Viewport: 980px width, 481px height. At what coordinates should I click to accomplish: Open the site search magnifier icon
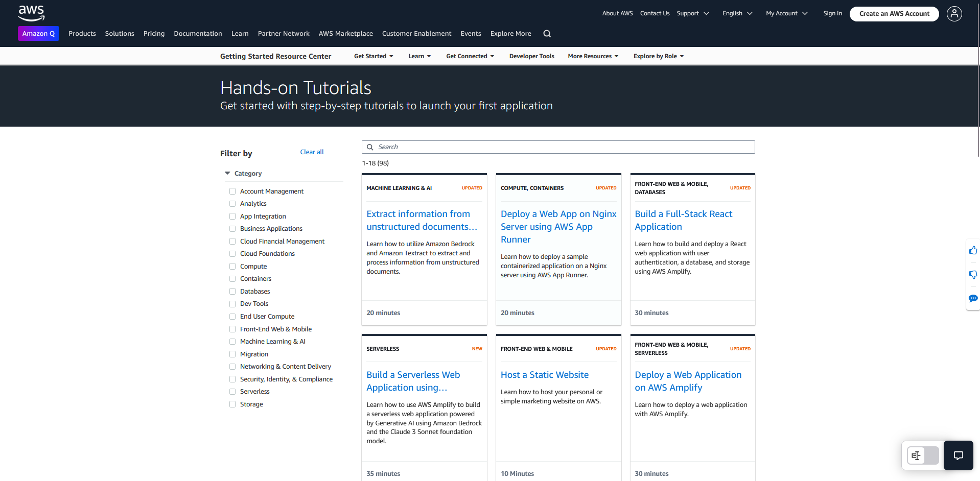click(x=547, y=34)
